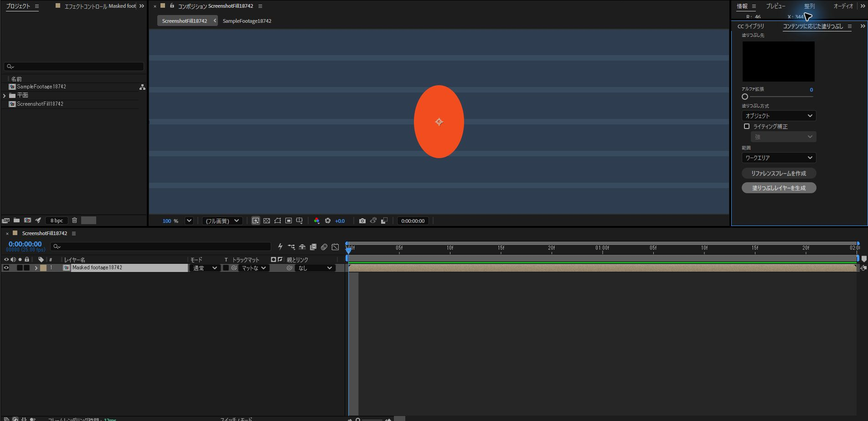Screen dimensions: 868x421
Task: Toggle mask and shape path visibility icon
Action: click(278, 221)
